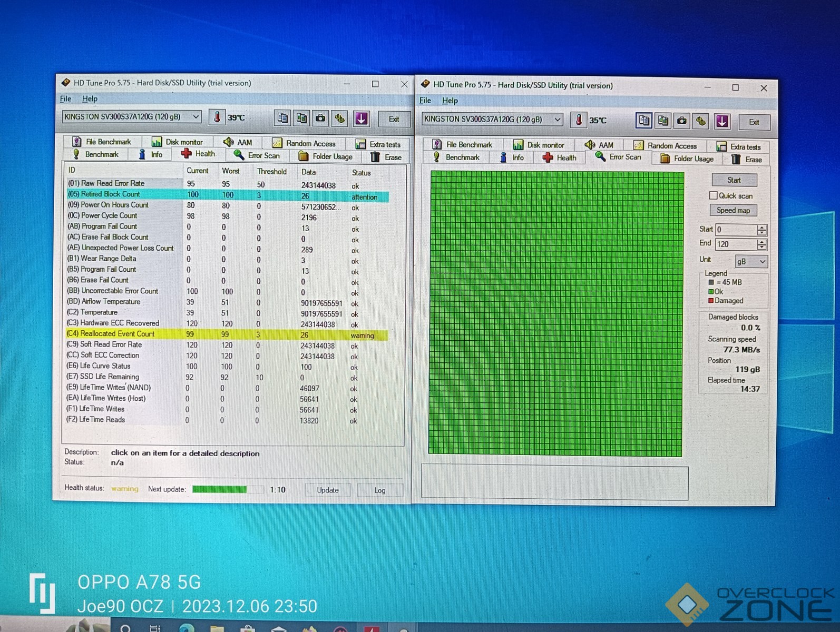Viewport: 840px width, 632px height.
Task: Switch to the Health tab in right window
Action: pyautogui.click(x=560, y=158)
